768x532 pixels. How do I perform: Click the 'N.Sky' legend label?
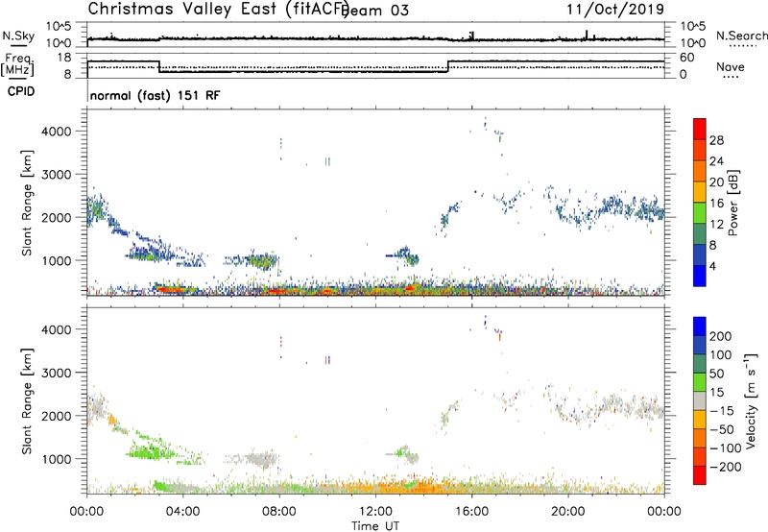[x=18, y=36]
